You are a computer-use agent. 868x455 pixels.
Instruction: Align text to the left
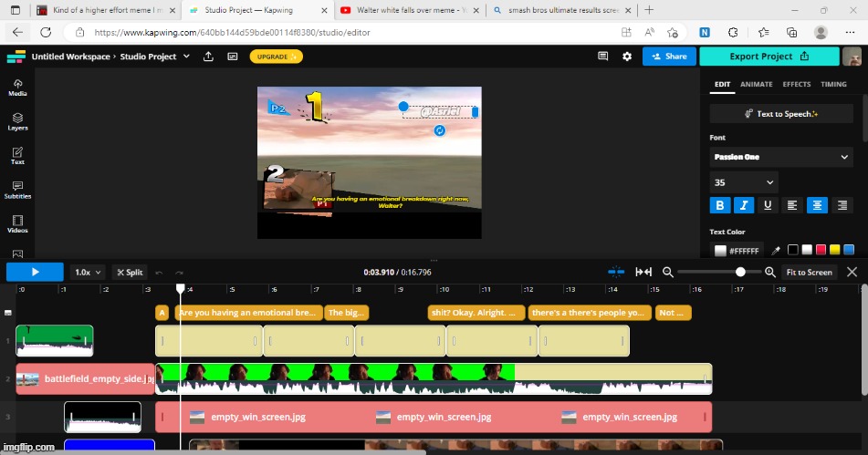tap(792, 205)
